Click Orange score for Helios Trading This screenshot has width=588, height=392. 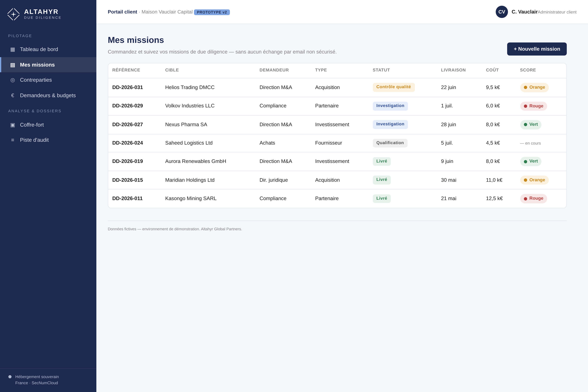point(535,88)
